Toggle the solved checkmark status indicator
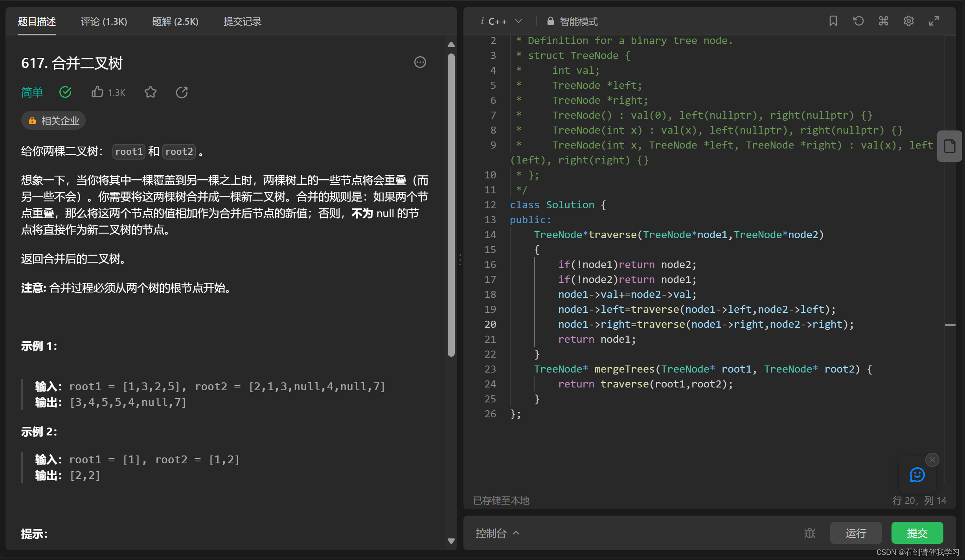This screenshot has width=965, height=560. pyautogui.click(x=65, y=92)
